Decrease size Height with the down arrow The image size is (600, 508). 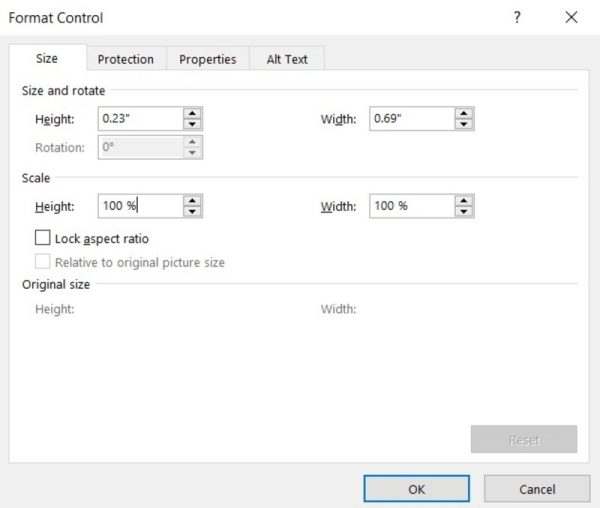(192, 124)
